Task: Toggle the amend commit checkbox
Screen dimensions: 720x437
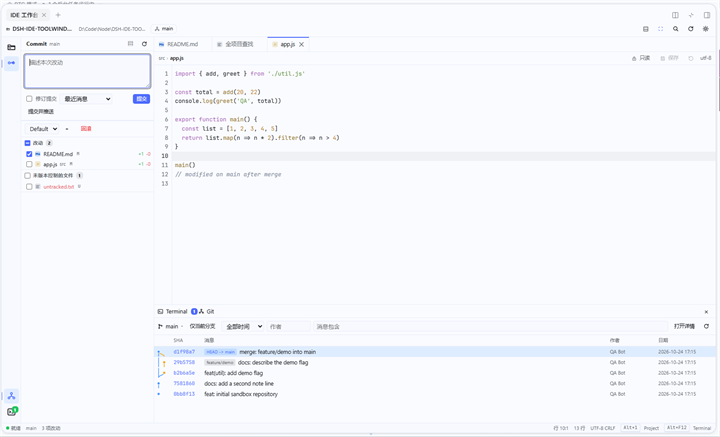Action: coord(29,99)
